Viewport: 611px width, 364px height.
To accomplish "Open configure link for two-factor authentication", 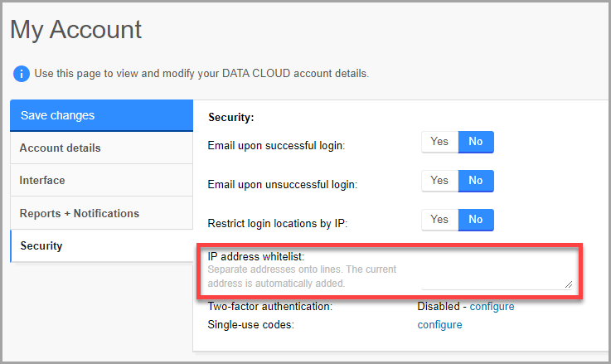I will pyautogui.click(x=492, y=307).
